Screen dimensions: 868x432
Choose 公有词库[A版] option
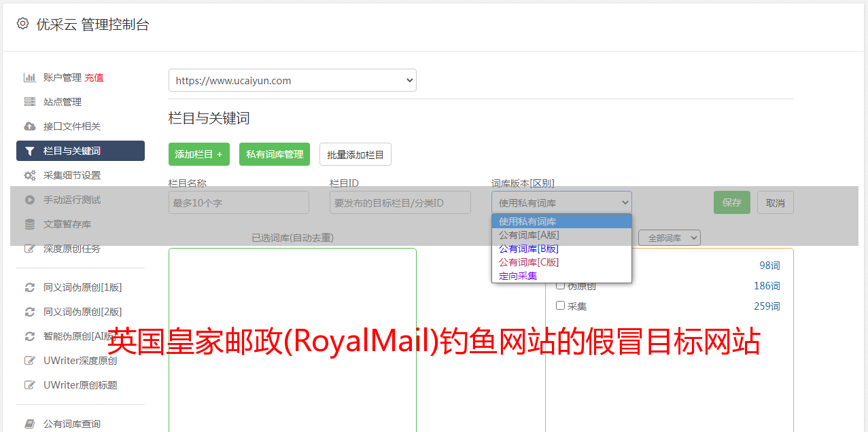click(561, 235)
